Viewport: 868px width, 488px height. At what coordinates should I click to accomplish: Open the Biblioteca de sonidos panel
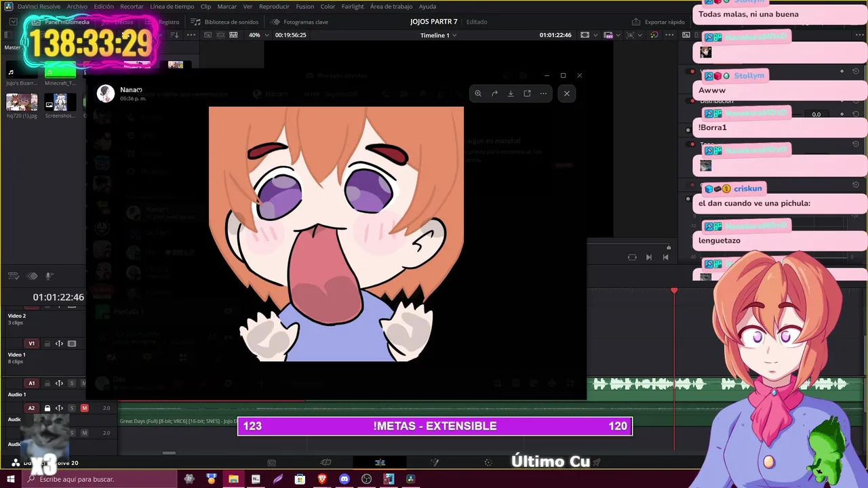tap(225, 22)
